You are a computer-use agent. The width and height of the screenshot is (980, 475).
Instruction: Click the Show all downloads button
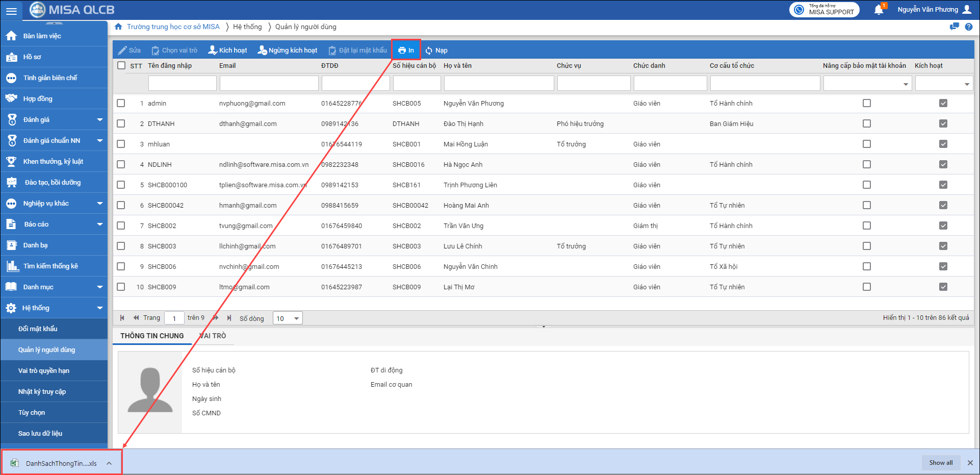point(940,463)
